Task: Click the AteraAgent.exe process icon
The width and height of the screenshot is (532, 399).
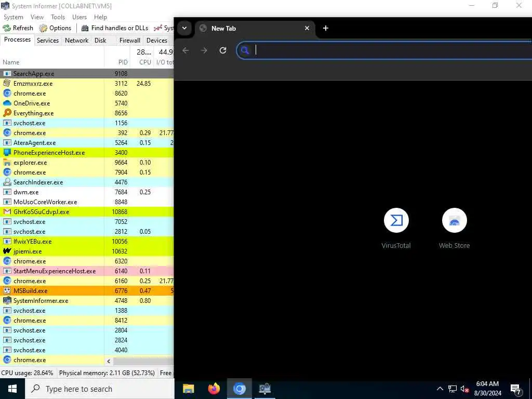Action: pyautogui.click(x=7, y=142)
